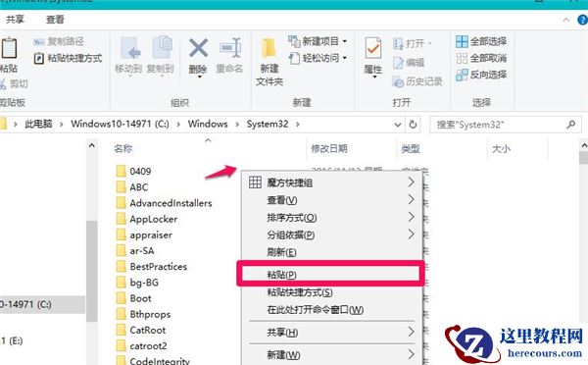The image size is (588, 365).
Task: Choose 在此处打开命令窗口(W)
Action: 331,309
